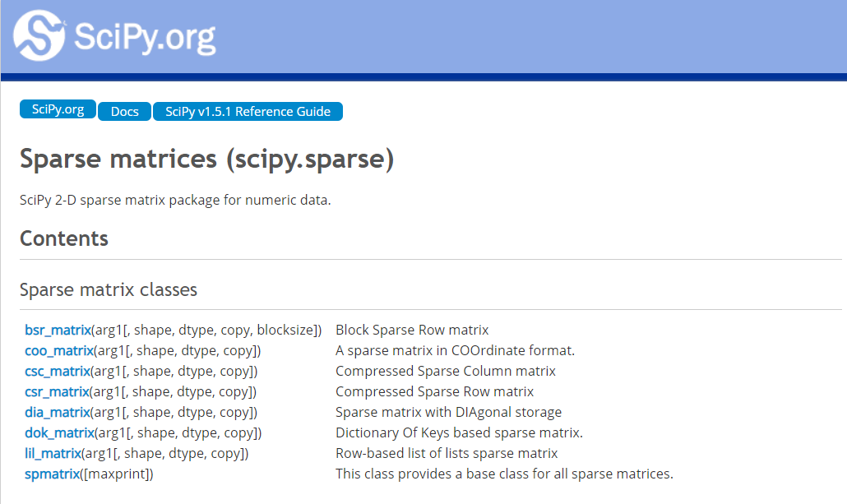This screenshot has height=504, width=847.
Task: Click the Contents section heading
Action: 64,238
